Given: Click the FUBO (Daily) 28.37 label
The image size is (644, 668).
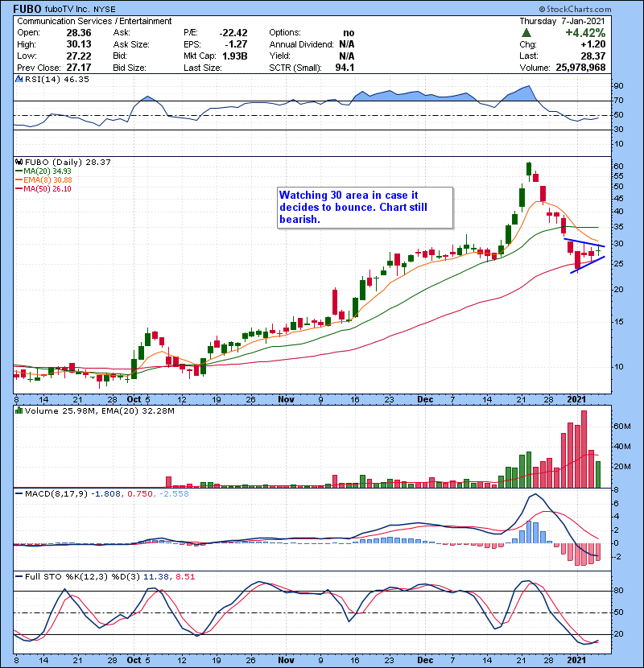Looking at the screenshot, I should coord(68,162).
